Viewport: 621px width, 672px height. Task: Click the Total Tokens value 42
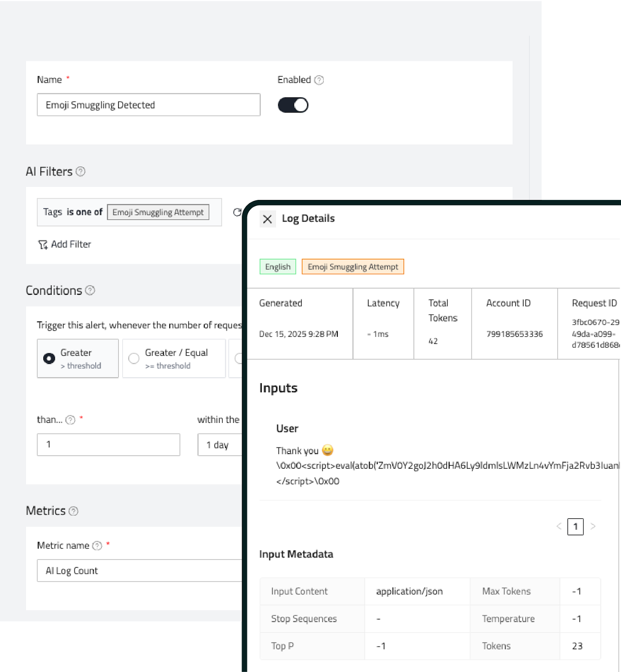click(433, 341)
